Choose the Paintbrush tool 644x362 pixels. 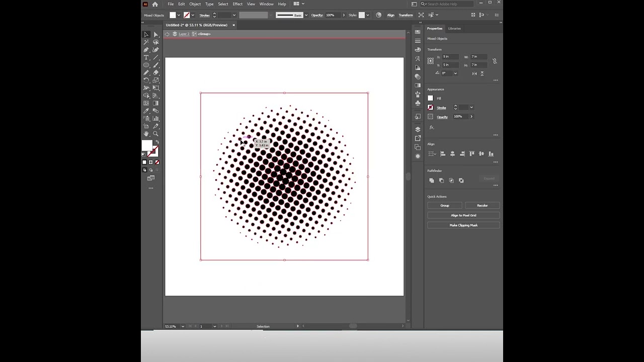coord(155,65)
